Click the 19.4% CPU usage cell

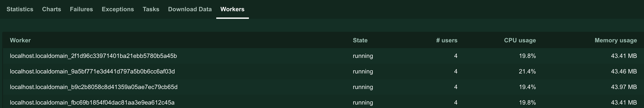click(527, 87)
